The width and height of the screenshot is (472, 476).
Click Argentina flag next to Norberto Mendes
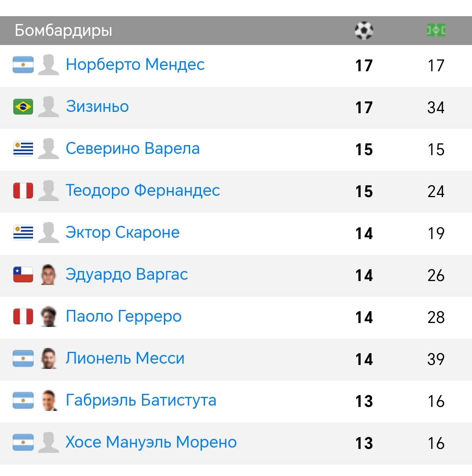pos(23,65)
